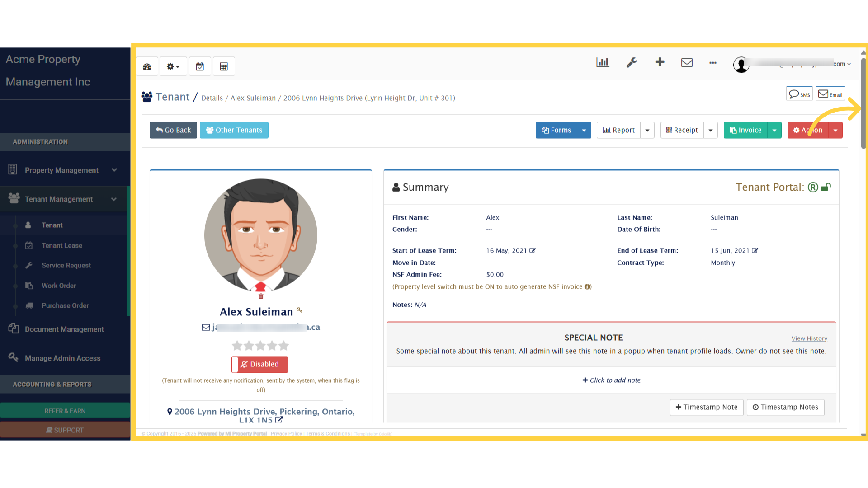Click the NSF invoice info icon
Image resolution: width=868 pixels, height=488 pixels.
[587, 286]
